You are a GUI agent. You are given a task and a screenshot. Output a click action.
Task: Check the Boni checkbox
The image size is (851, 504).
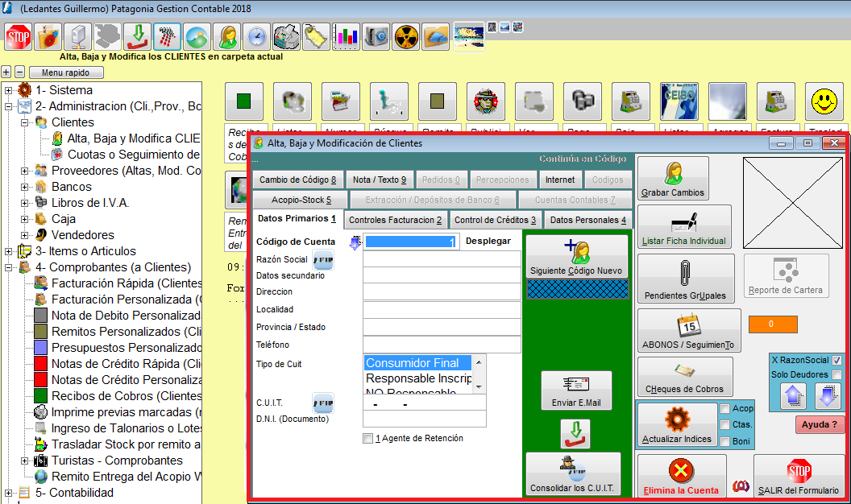[x=725, y=442]
